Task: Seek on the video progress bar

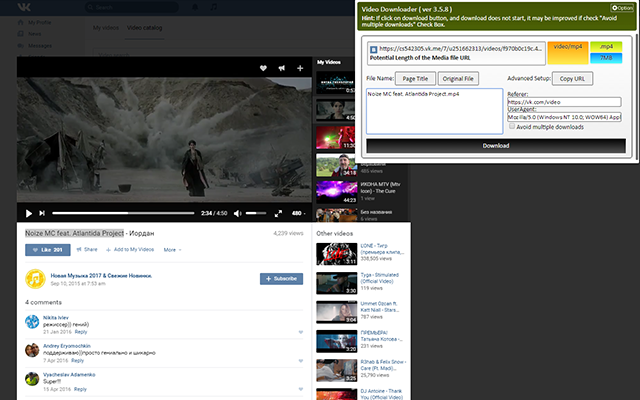Action: [x=123, y=213]
